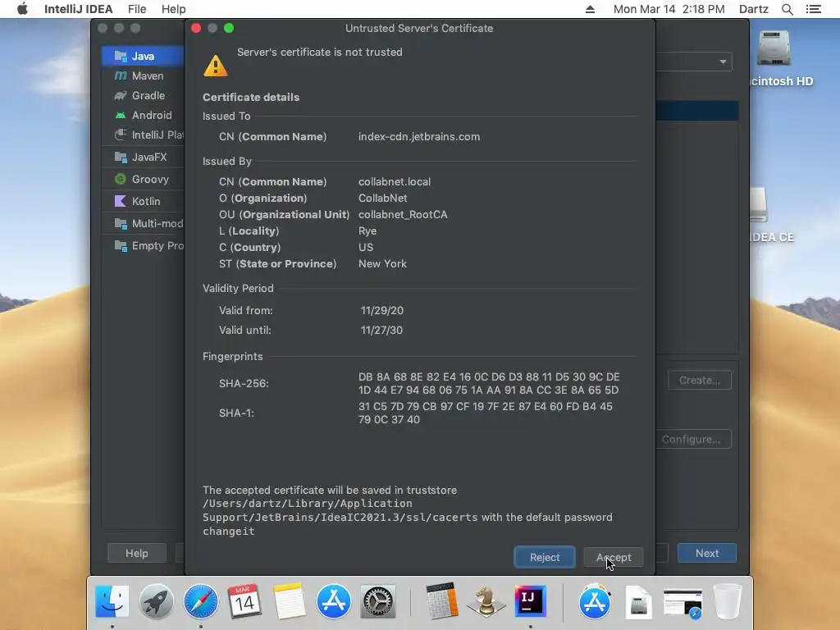The height and width of the screenshot is (630, 840).
Task: Click collabnet_RootCA organizational unit value
Action: point(403,214)
